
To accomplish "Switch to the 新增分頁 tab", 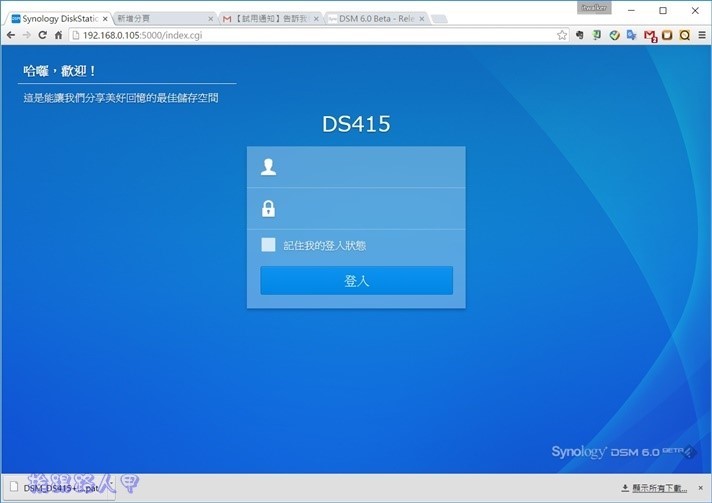I will [160, 18].
